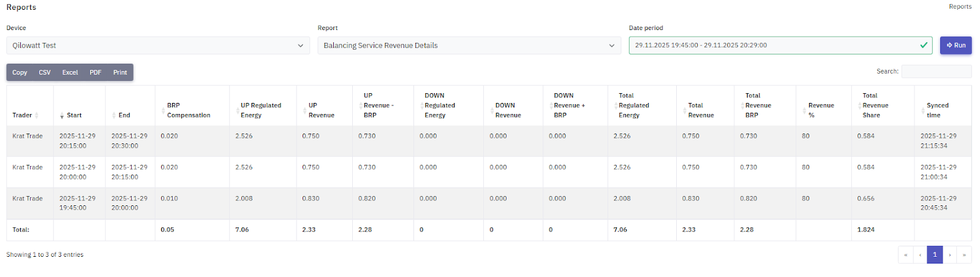The width and height of the screenshot is (980, 277).
Task: Sort by Revenue % column
Action: (821, 110)
